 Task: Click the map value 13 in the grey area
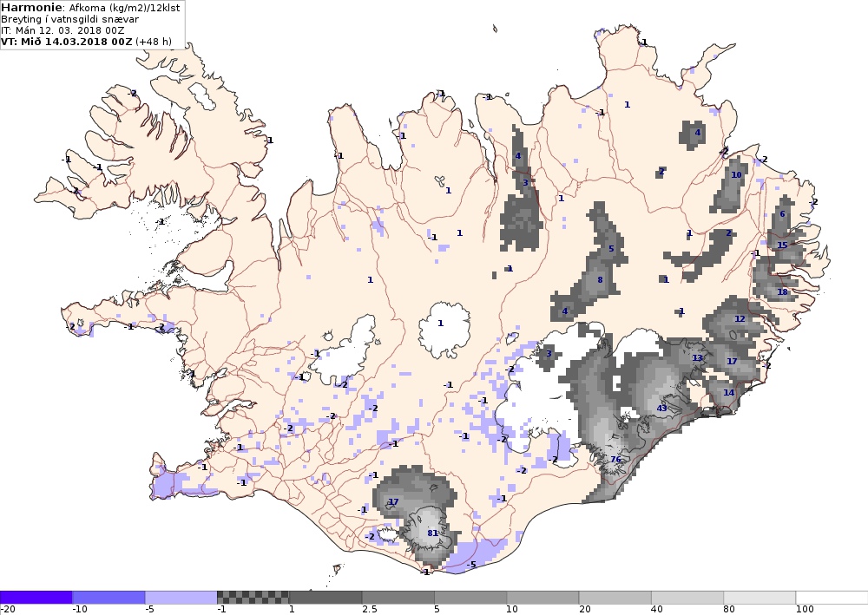(697, 358)
